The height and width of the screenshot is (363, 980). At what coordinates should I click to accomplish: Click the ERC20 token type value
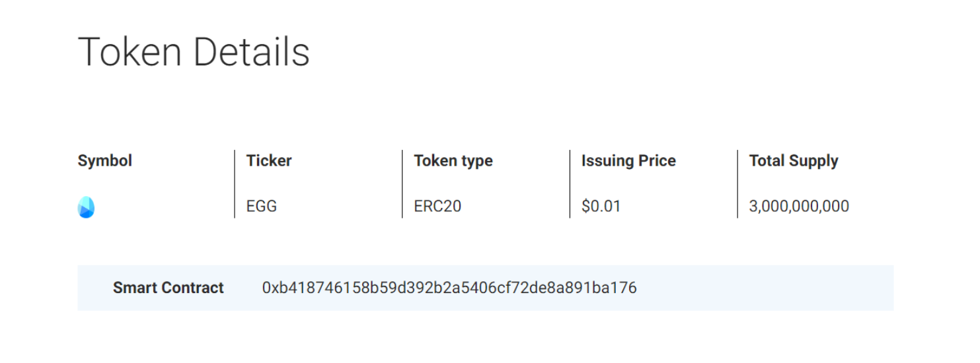click(x=437, y=206)
